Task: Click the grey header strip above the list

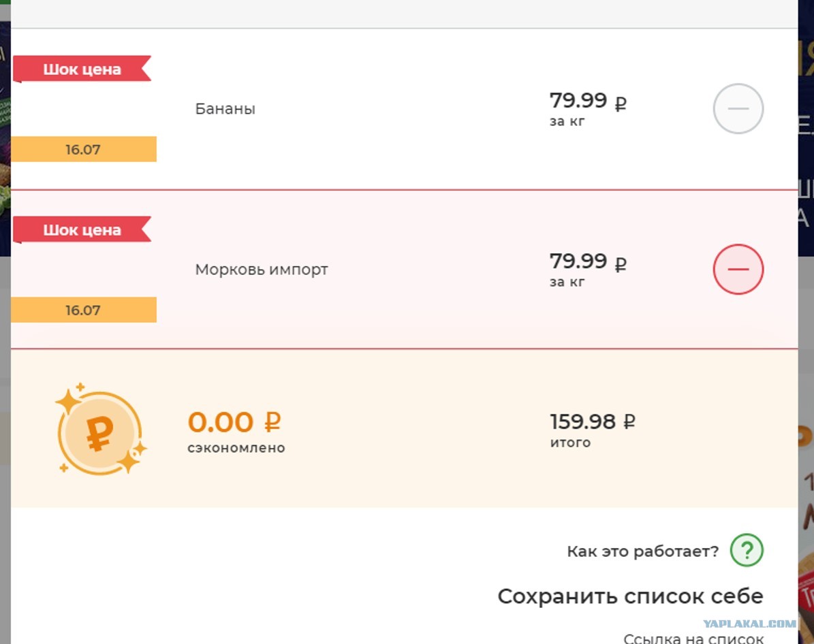Action: [x=405, y=14]
